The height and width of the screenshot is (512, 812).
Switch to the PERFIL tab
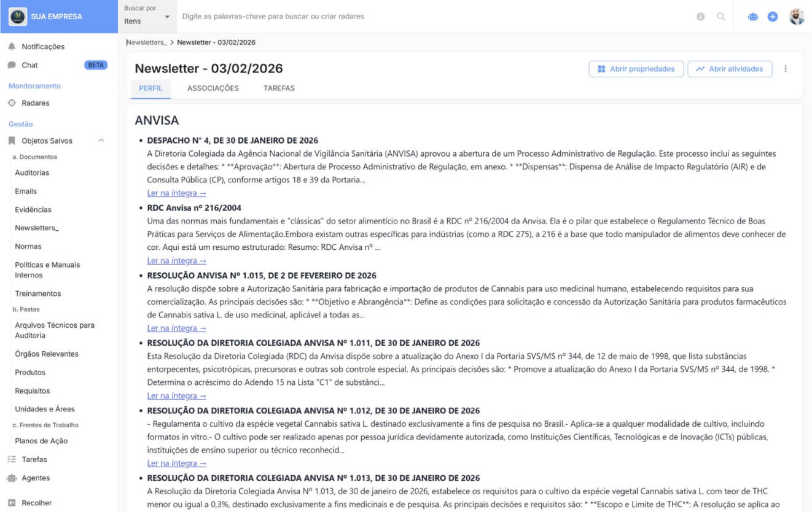click(x=150, y=88)
